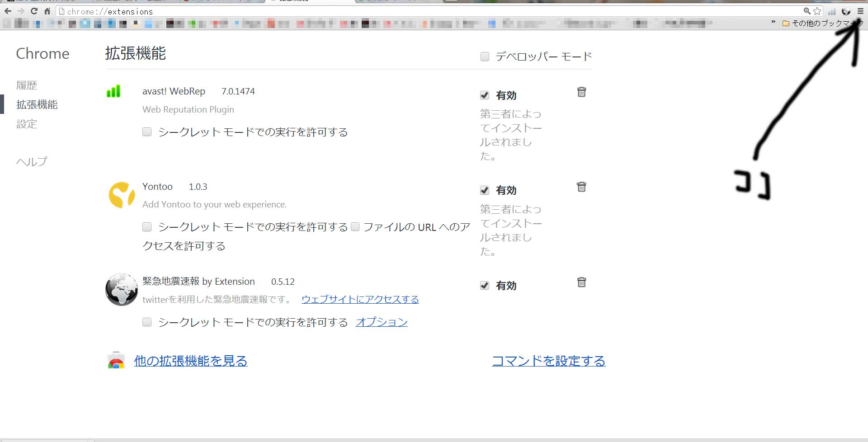Viewport: 868px width, 442px height.
Task: Click the avast WebRep toolbar icon
Action: coord(832,11)
